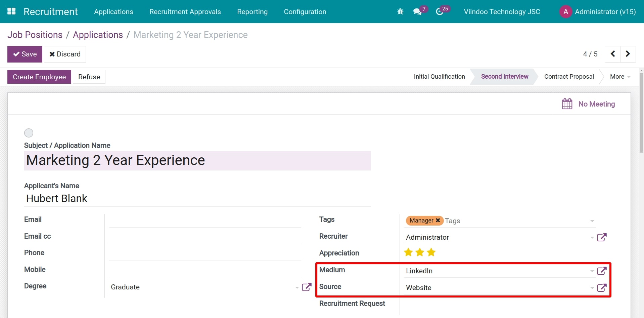644x318 pixels.
Task: Open Recruiter record via external link icon
Action: click(x=602, y=237)
